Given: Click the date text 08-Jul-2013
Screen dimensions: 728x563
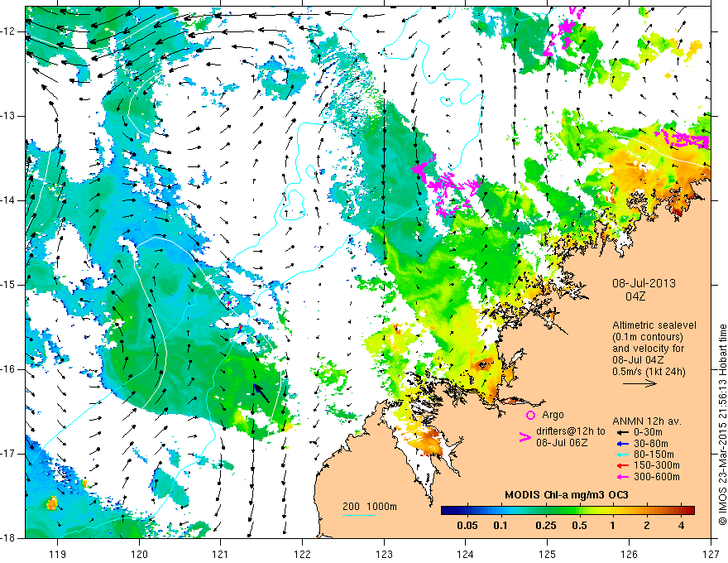Looking at the screenshot, I should pyautogui.click(x=644, y=283).
